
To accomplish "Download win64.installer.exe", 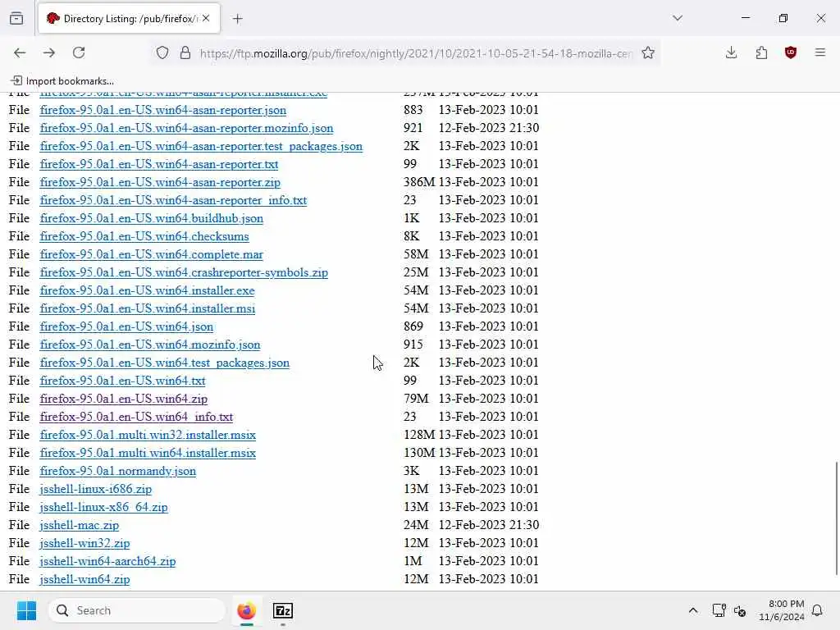I will (148, 290).
